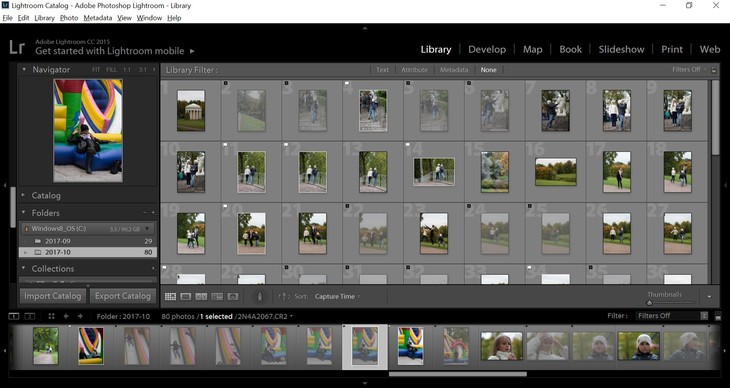The image size is (730, 388).
Task: Click the Folders panel minus icon
Action: pyautogui.click(x=145, y=213)
